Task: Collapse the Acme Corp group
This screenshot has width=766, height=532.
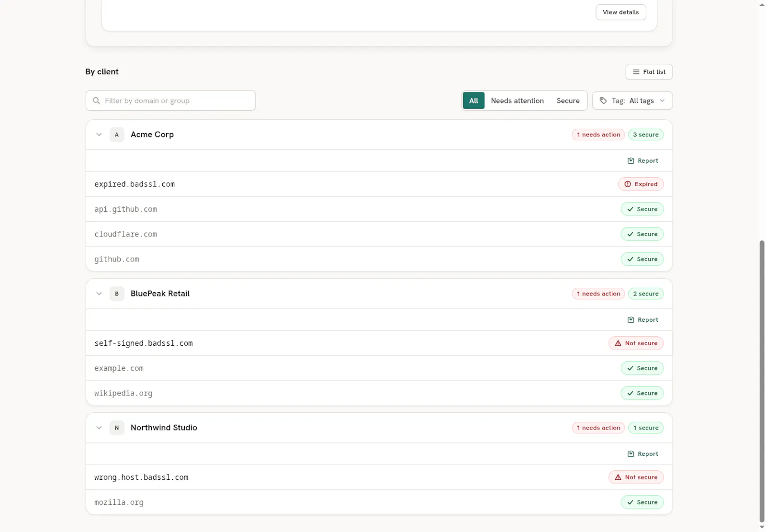Action: 99,135
